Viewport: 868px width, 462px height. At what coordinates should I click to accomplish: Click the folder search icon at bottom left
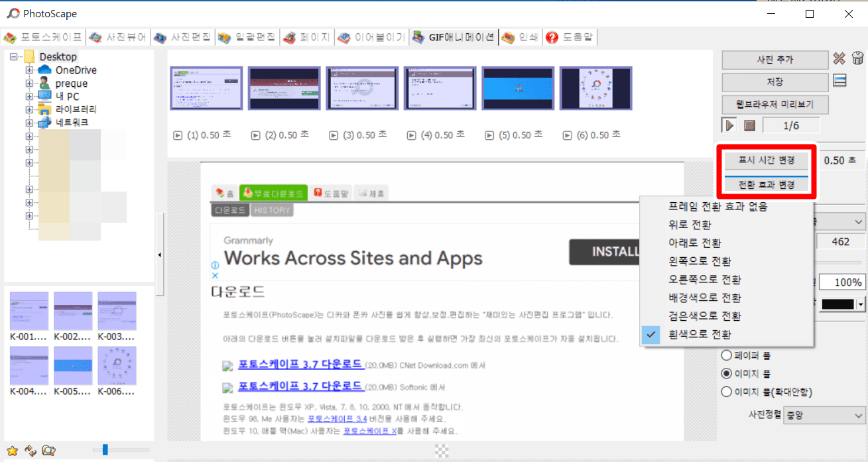point(48,451)
